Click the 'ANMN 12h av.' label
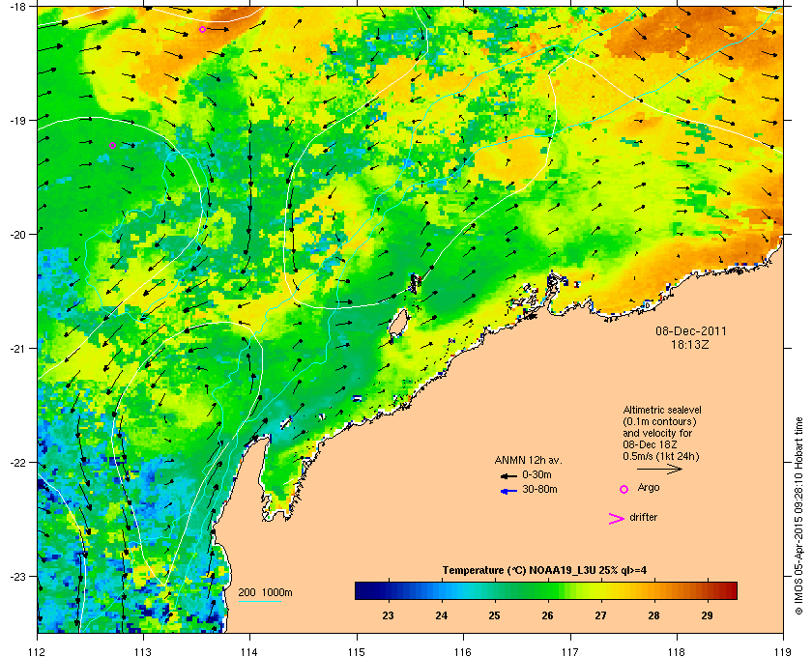Viewport: 812px width, 657px height. 528,460
